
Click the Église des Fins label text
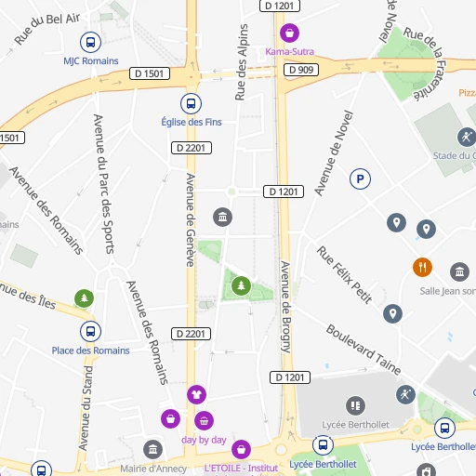click(x=192, y=122)
